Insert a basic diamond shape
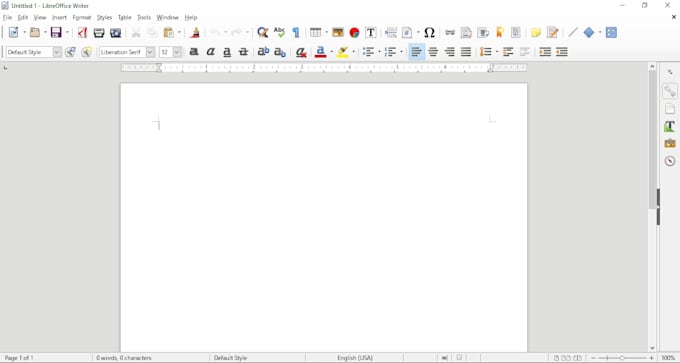The image size is (680, 363). click(x=589, y=33)
